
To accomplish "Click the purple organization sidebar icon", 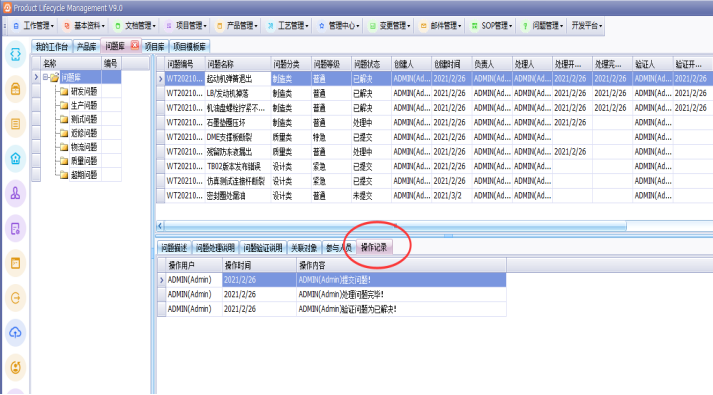I will [15, 194].
